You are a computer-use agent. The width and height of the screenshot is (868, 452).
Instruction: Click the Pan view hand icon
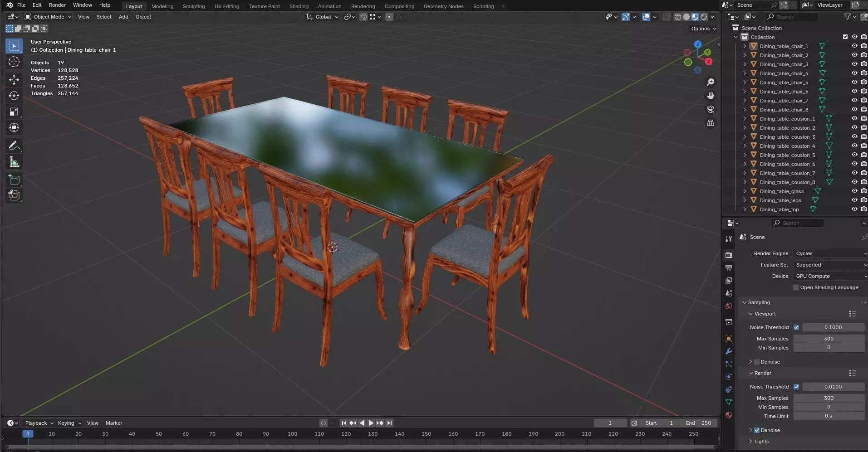(711, 96)
